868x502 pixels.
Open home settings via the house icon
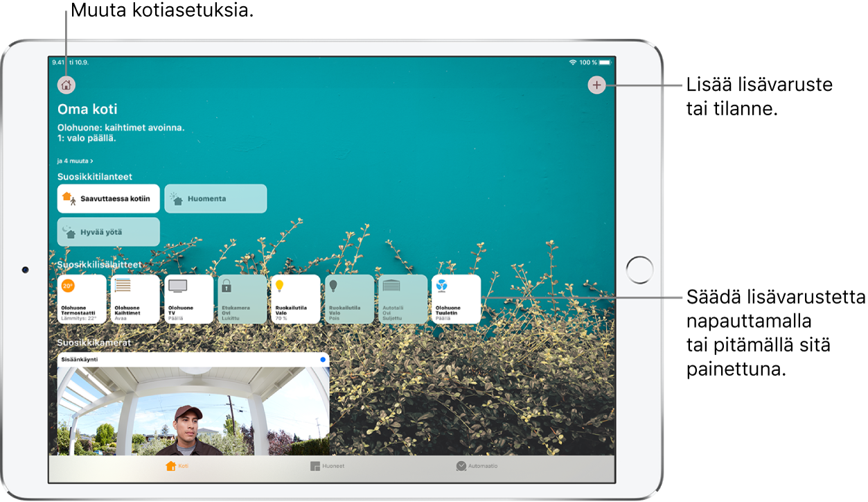tap(66, 85)
